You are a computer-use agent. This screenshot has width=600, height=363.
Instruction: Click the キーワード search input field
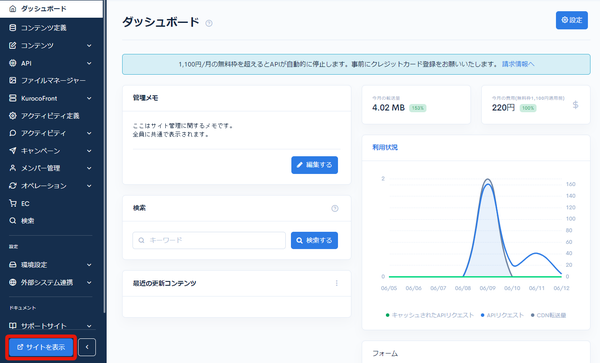click(x=209, y=240)
